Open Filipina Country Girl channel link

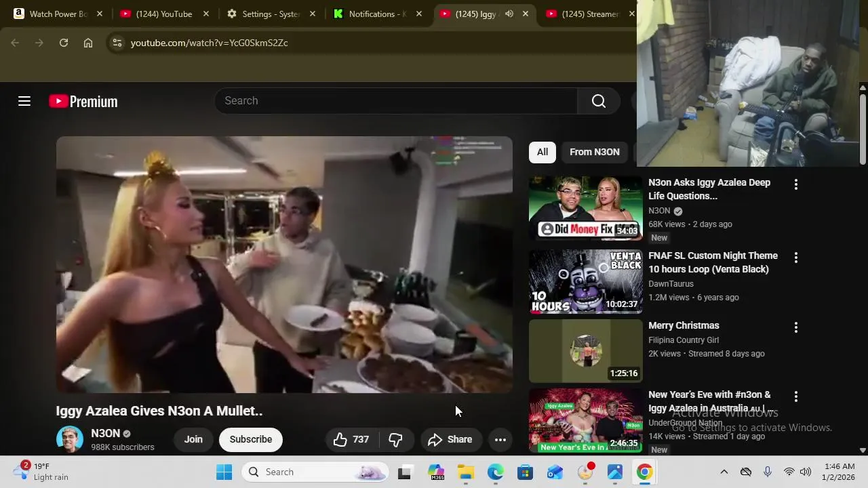point(684,340)
